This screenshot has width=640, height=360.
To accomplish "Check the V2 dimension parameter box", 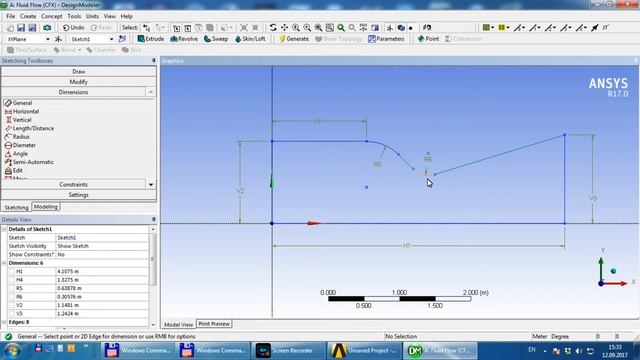I will [x=11, y=305].
